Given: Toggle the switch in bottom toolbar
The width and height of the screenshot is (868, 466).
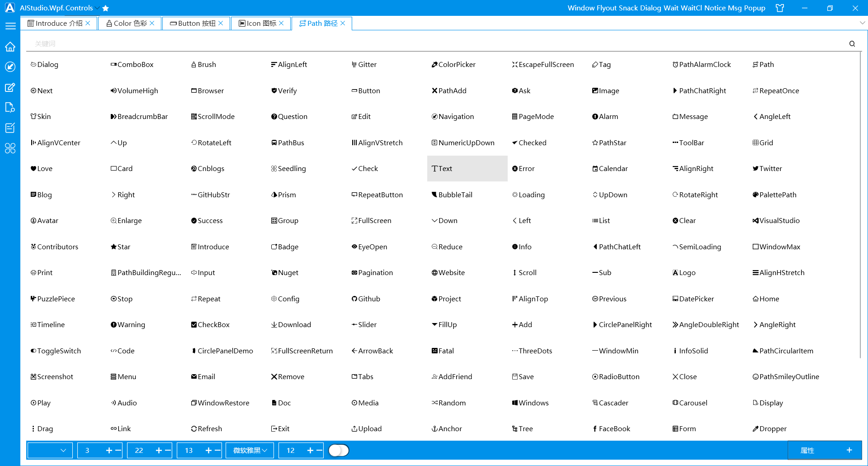Looking at the screenshot, I should (x=339, y=451).
